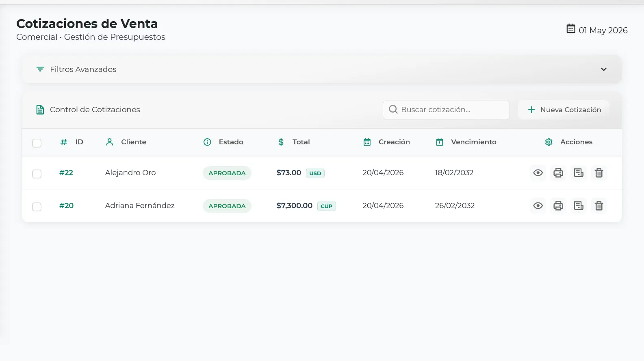
Task: Sort by the Vencimiento column header
Action: click(474, 142)
